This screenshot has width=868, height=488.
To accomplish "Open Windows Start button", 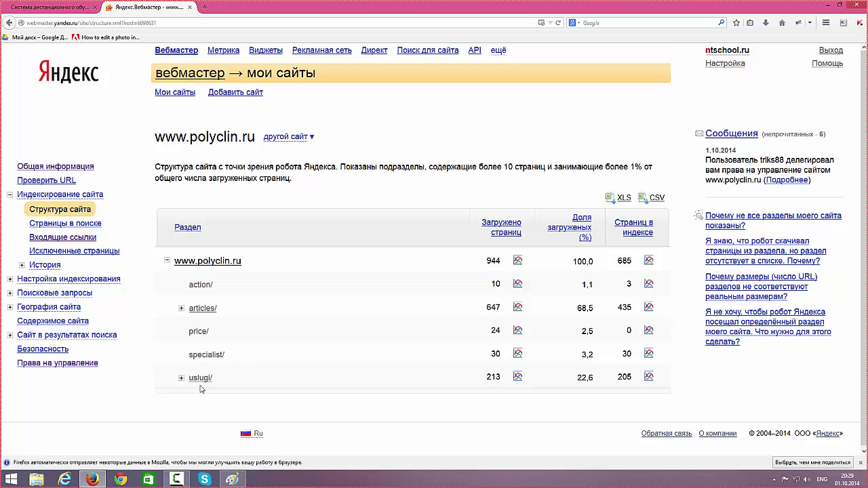I will (11, 479).
